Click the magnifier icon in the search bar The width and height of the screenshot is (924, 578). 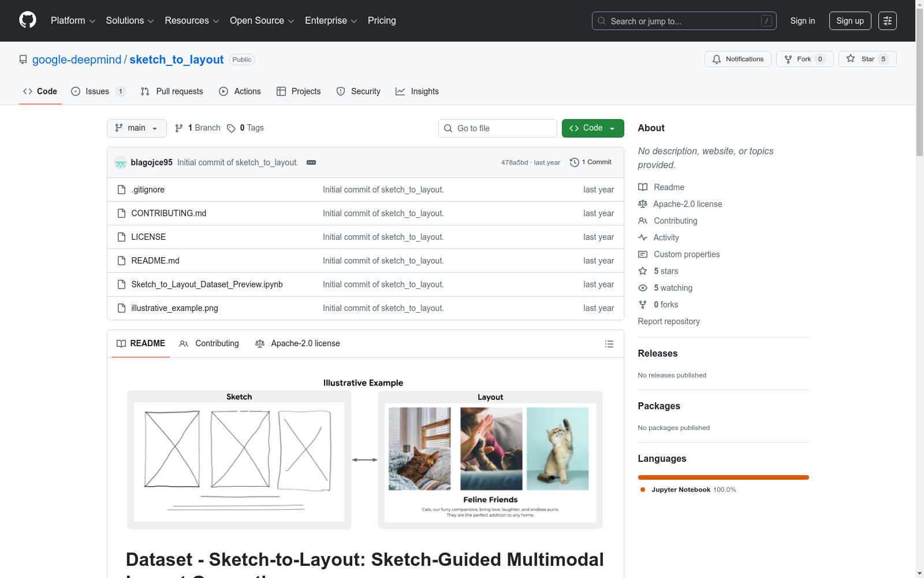point(602,21)
